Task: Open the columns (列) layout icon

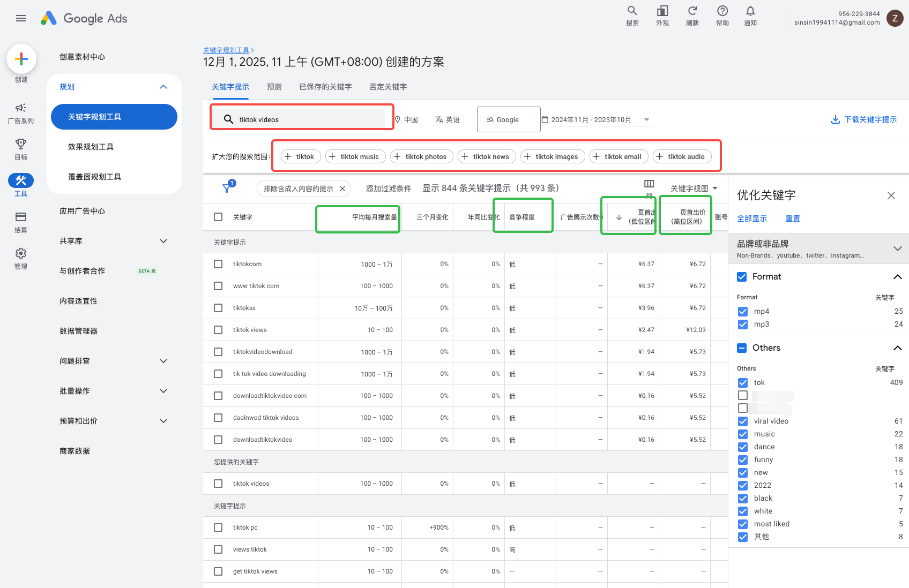Action: click(649, 184)
